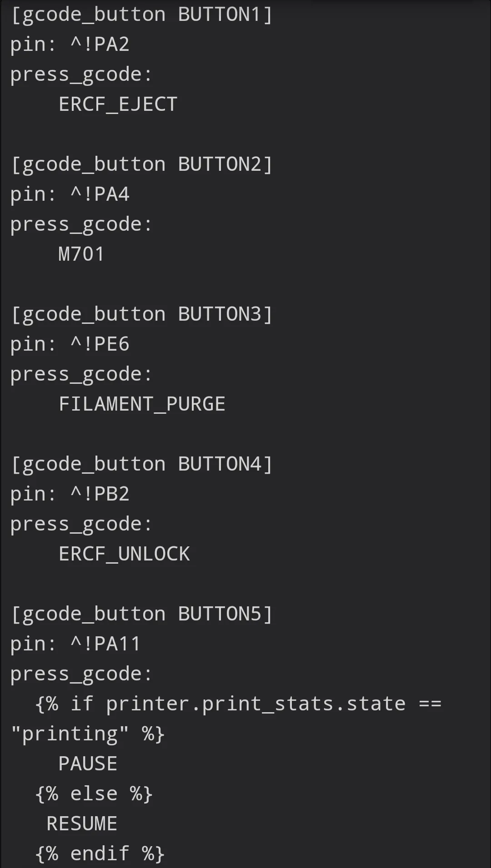Click the RESUME command text

[x=82, y=824]
